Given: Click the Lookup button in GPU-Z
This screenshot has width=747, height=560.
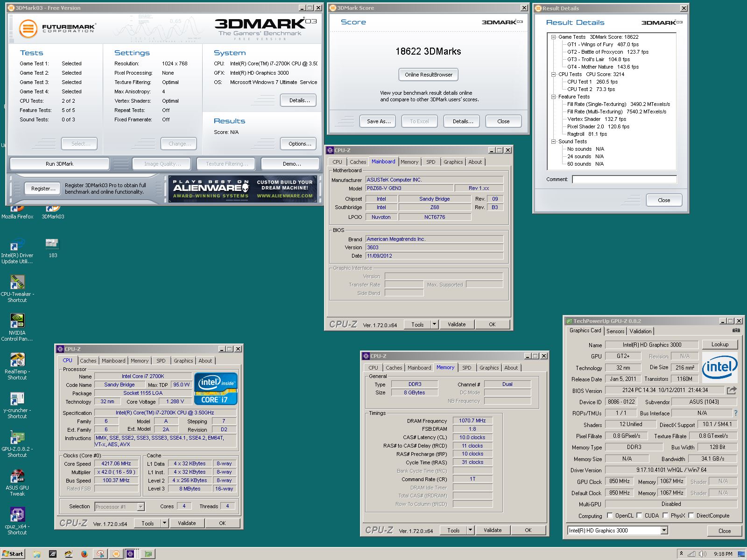Looking at the screenshot, I should point(719,344).
